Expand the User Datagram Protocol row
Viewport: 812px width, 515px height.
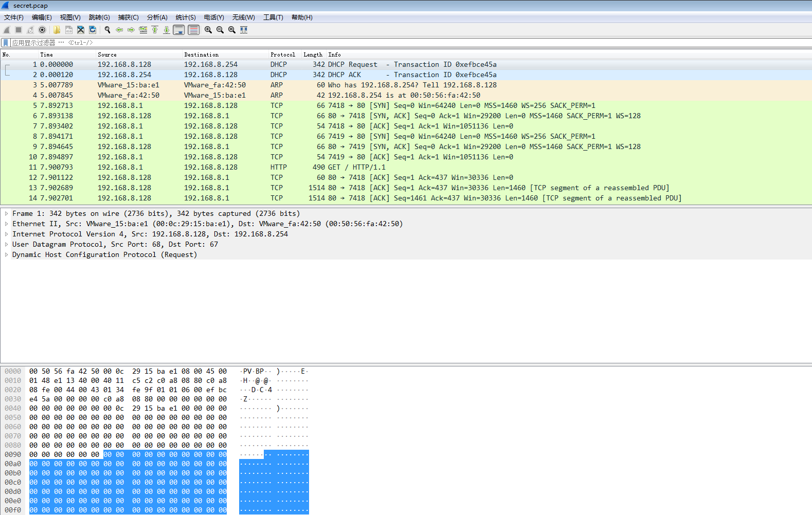tap(6, 244)
